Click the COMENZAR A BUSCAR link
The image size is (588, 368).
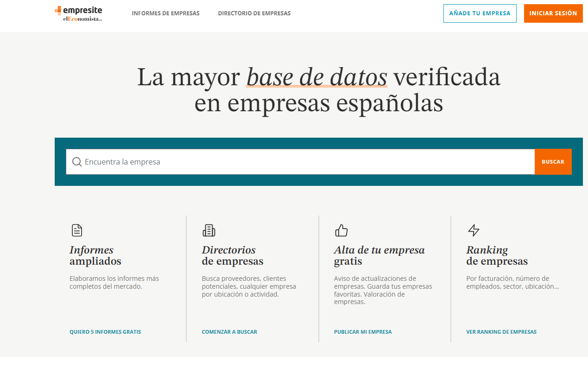pyautogui.click(x=229, y=332)
